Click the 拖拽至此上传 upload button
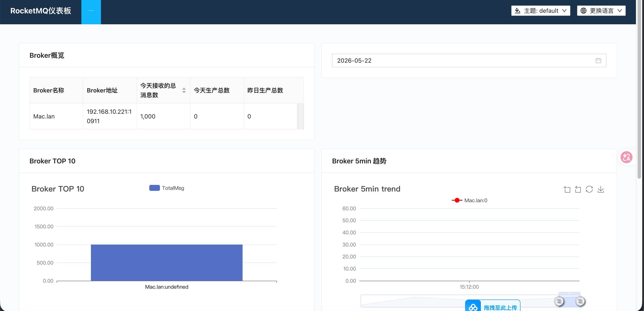Image resolution: width=644 pixels, height=311 pixels. click(x=493, y=305)
